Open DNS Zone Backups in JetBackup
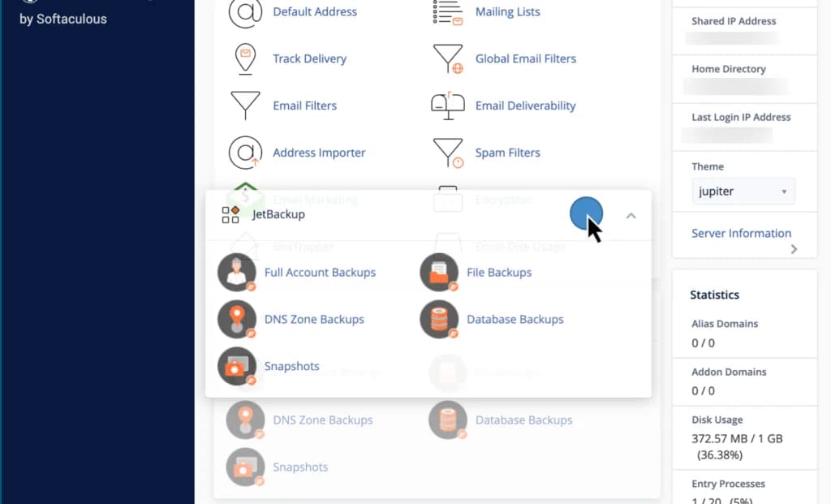This screenshot has width=831, height=504. tap(236, 319)
